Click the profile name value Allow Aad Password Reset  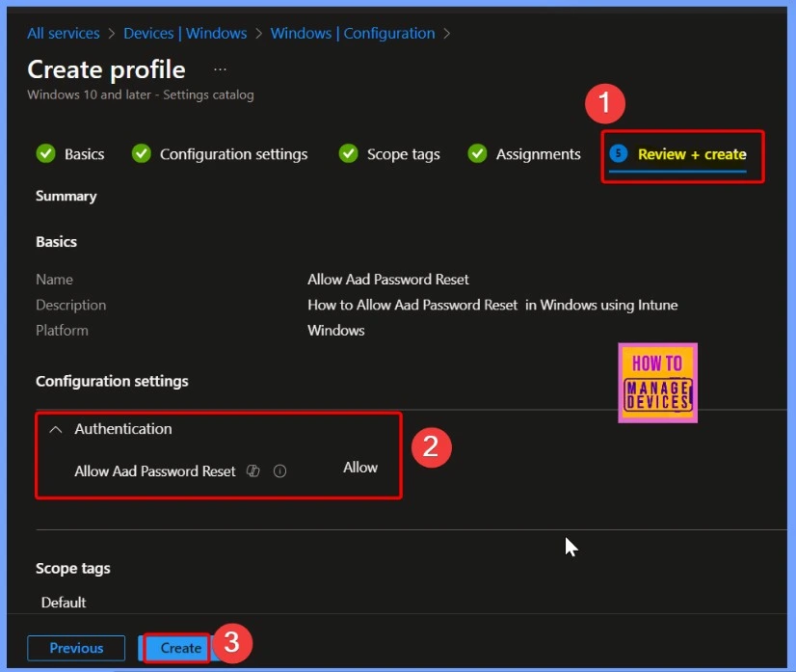coord(387,280)
